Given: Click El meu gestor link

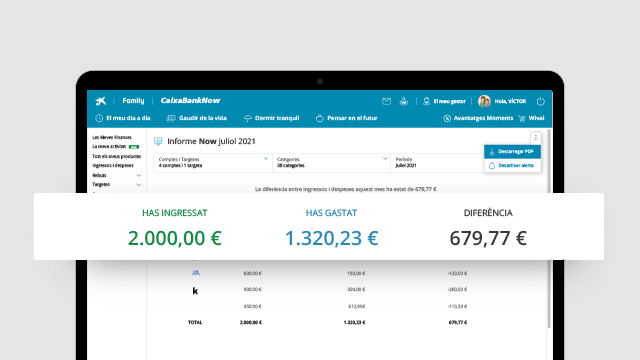Looking at the screenshot, I should tap(449, 101).
